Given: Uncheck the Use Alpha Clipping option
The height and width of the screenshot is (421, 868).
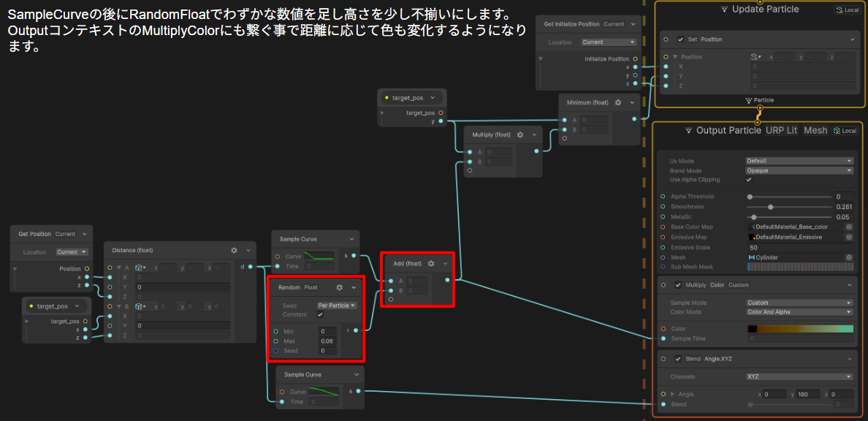Looking at the screenshot, I should pos(749,180).
